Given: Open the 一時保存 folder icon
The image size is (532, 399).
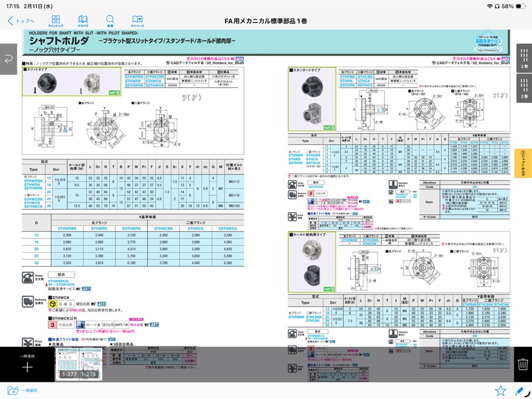Looking at the screenshot, I should click(11, 391).
